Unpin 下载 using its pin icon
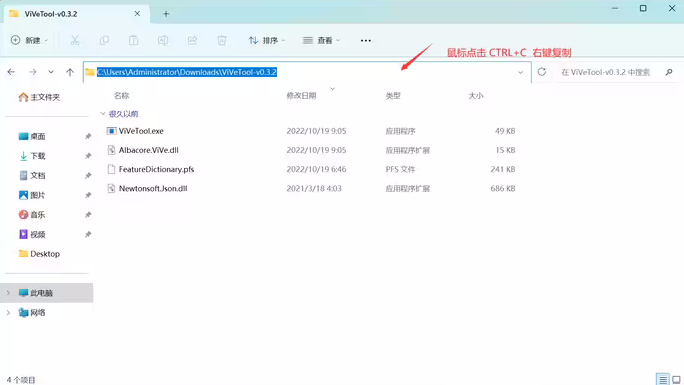The width and height of the screenshot is (684, 385). click(x=88, y=156)
